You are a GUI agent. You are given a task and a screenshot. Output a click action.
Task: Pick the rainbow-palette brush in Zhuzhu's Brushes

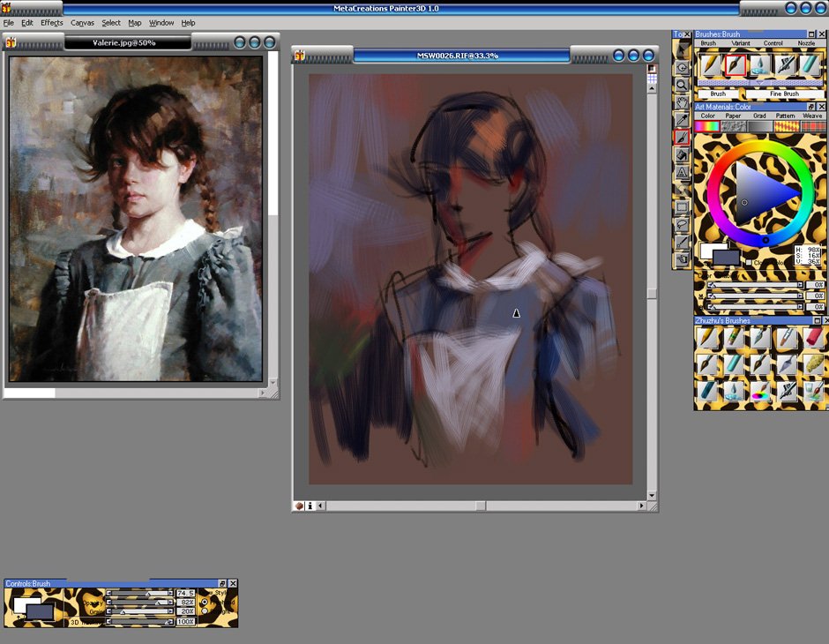point(760,392)
